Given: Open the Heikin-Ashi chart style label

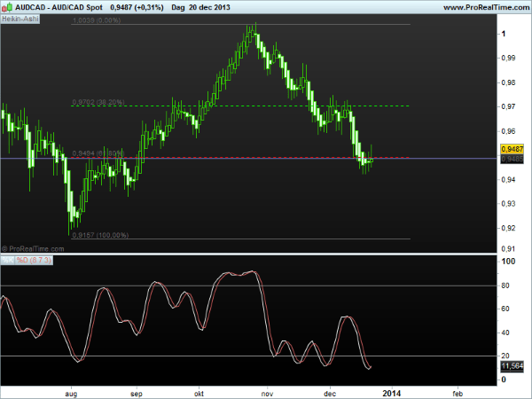Looking at the screenshot, I should tap(20, 19).
